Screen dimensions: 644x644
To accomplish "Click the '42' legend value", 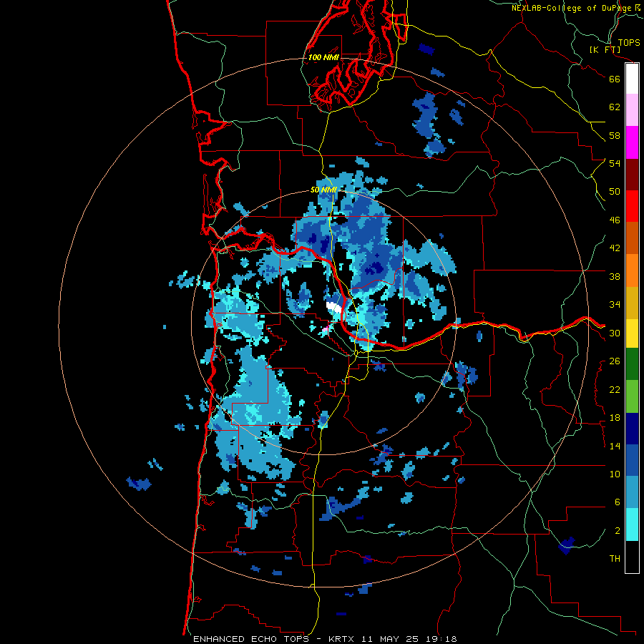I will pos(615,248).
